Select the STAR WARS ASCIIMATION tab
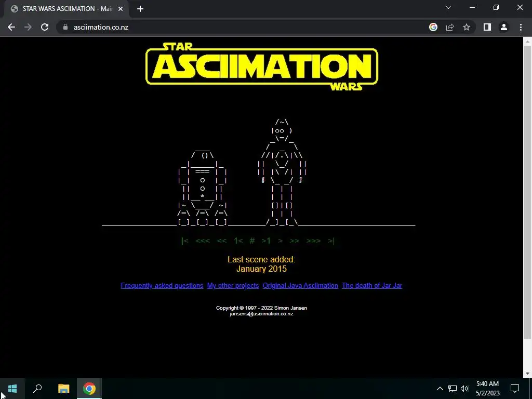Image resolution: width=532 pixels, height=399 pixels. (67, 9)
